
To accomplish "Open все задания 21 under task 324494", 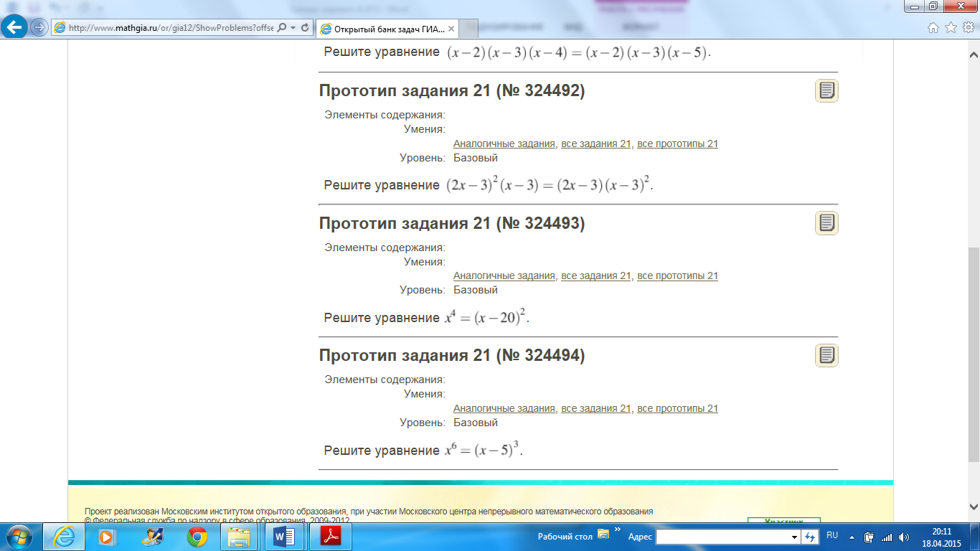I will click(x=595, y=408).
